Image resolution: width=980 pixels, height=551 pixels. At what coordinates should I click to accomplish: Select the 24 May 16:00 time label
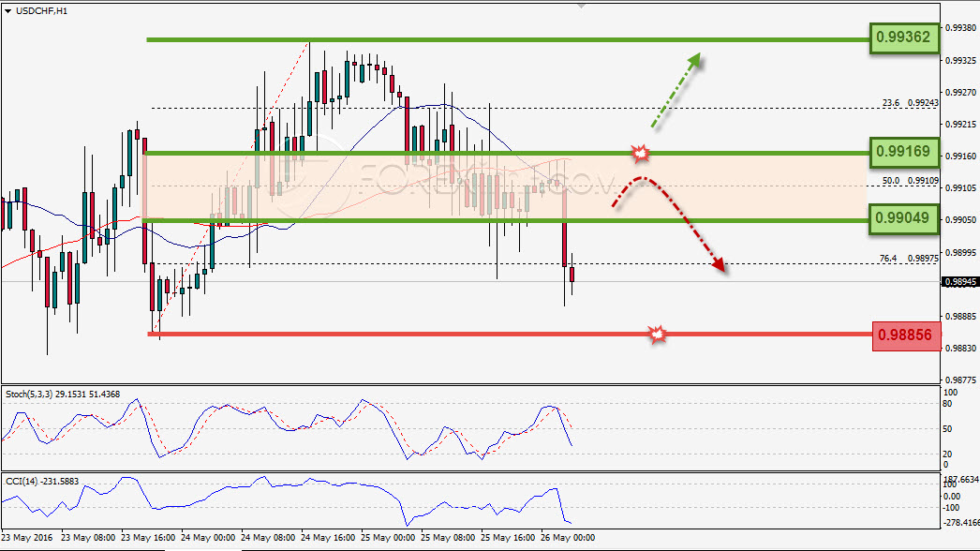click(328, 538)
